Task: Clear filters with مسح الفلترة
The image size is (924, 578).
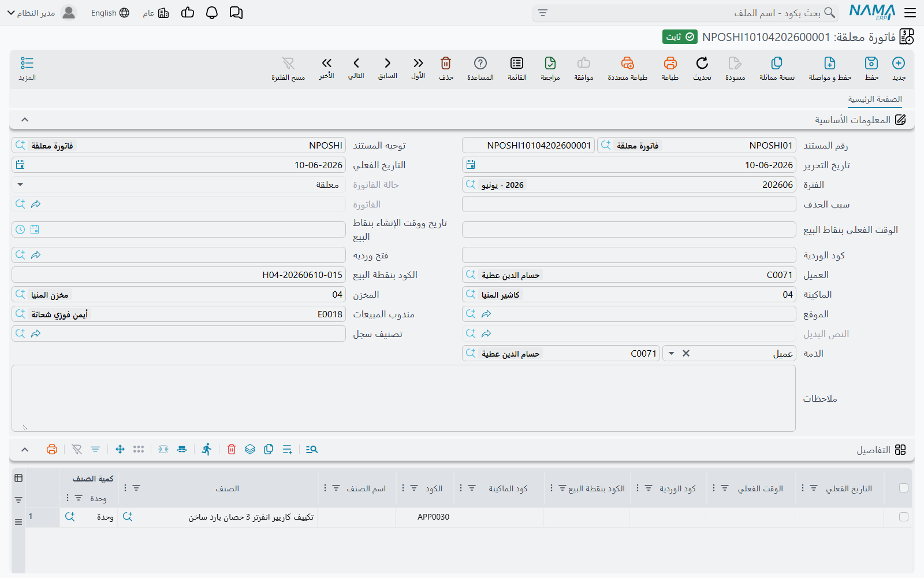Action: [x=288, y=68]
